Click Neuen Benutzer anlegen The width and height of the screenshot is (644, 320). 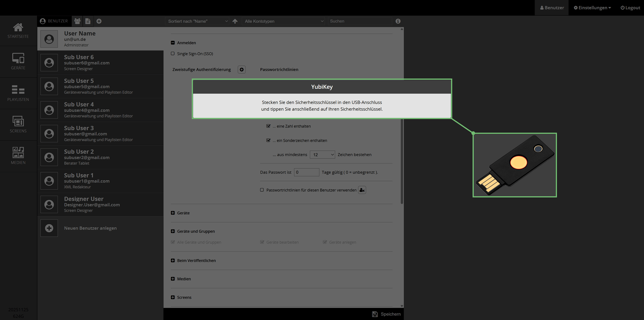pos(90,228)
